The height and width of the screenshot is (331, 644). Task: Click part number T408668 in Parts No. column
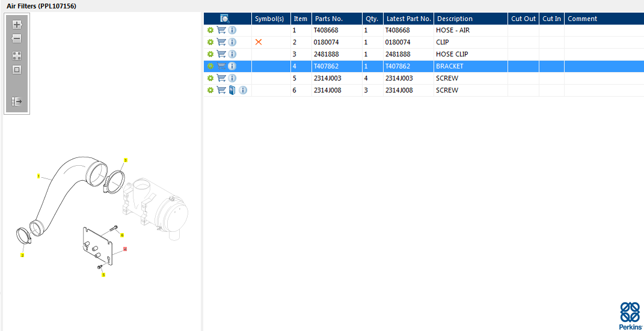pyautogui.click(x=326, y=31)
